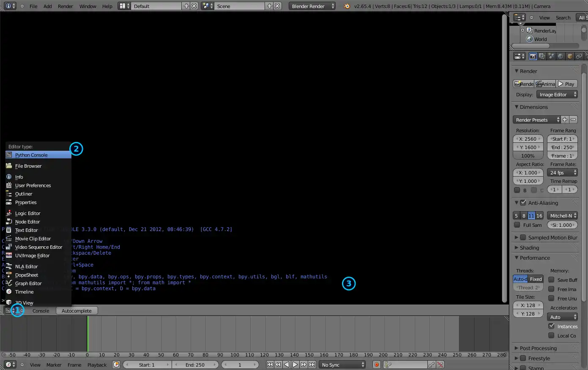
Task: Click the End: 250 frame field in timeline
Action: (195, 365)
